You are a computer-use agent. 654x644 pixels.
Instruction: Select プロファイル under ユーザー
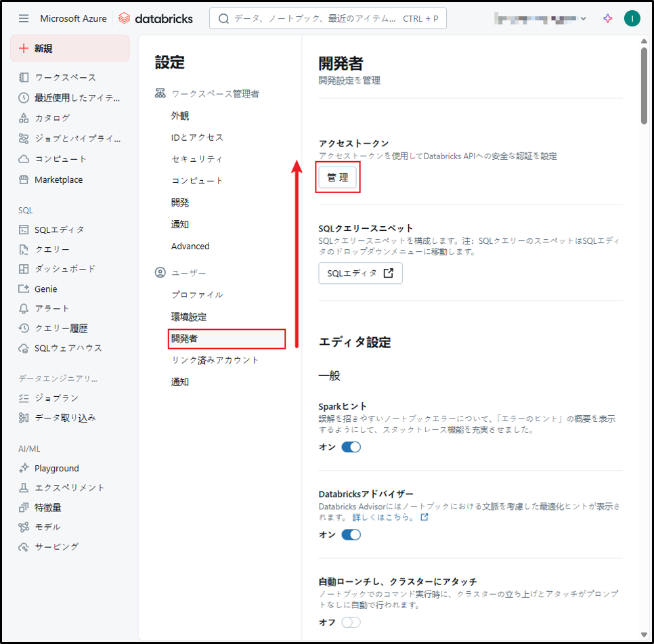(x=197, y=295)
